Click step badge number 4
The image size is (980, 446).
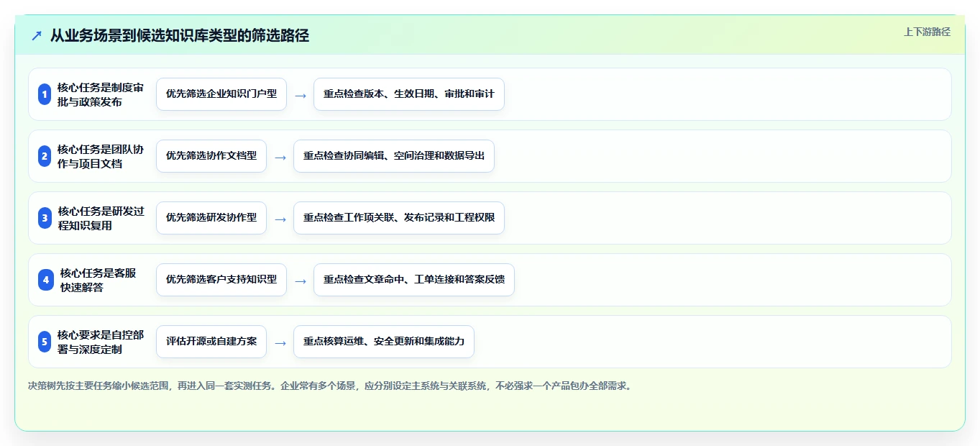pos(46,280)
